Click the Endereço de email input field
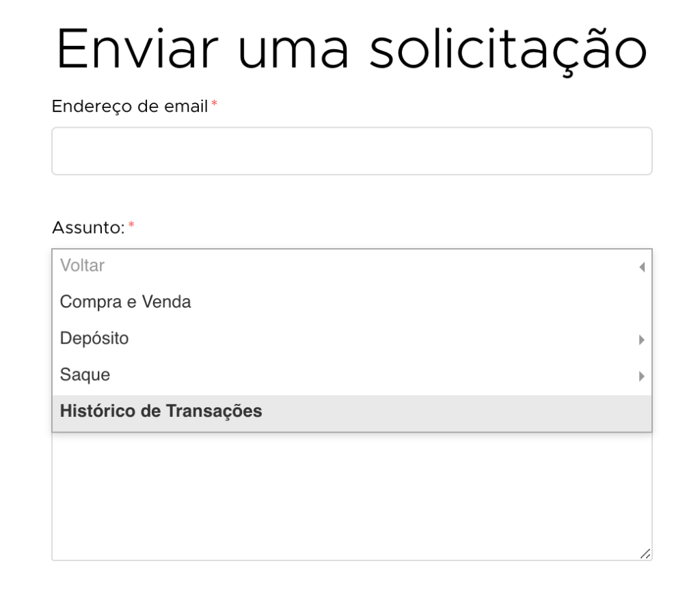700x611 pixels. click(x=352, y=151)
